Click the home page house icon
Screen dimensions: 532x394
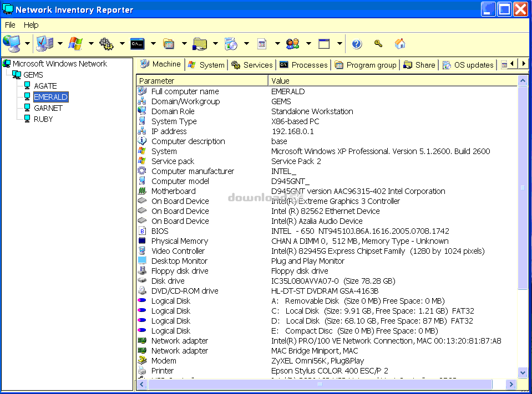pos(400,44)
